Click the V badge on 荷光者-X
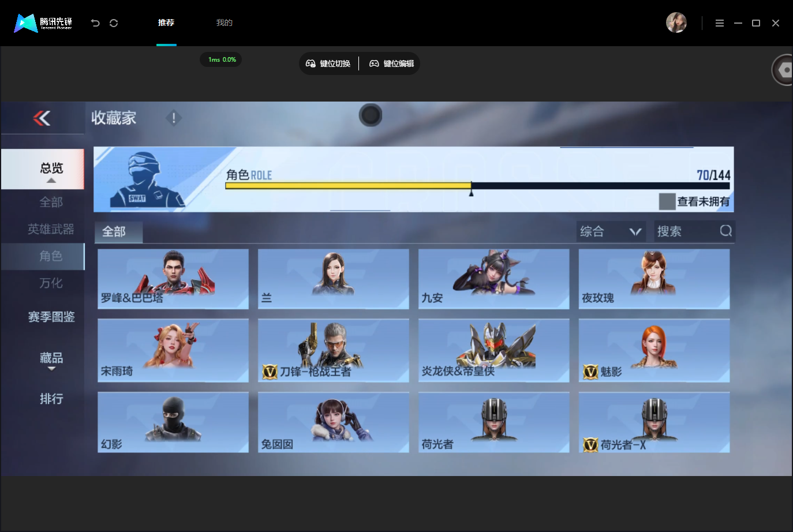The height and width of the screenshot is (532, 793). [590, 445]
